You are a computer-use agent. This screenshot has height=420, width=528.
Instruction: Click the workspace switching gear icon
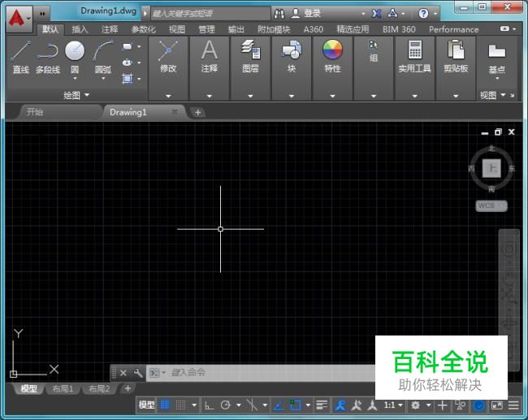(x=416, y=405)
